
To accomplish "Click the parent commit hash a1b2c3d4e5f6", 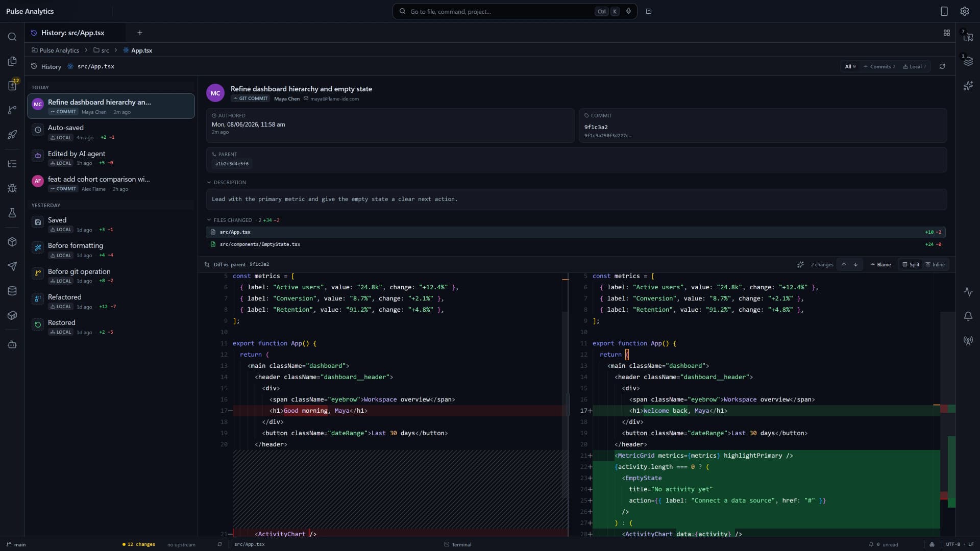I will (x=232, y=164).
